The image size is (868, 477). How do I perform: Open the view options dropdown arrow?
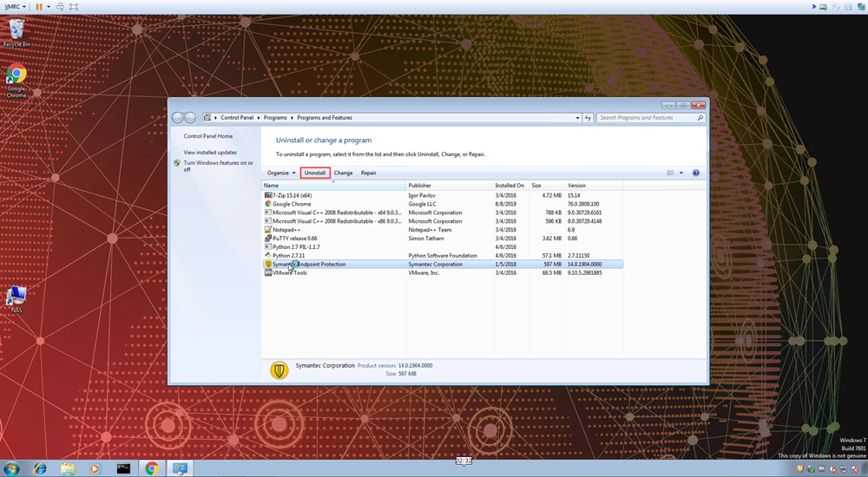681,173
